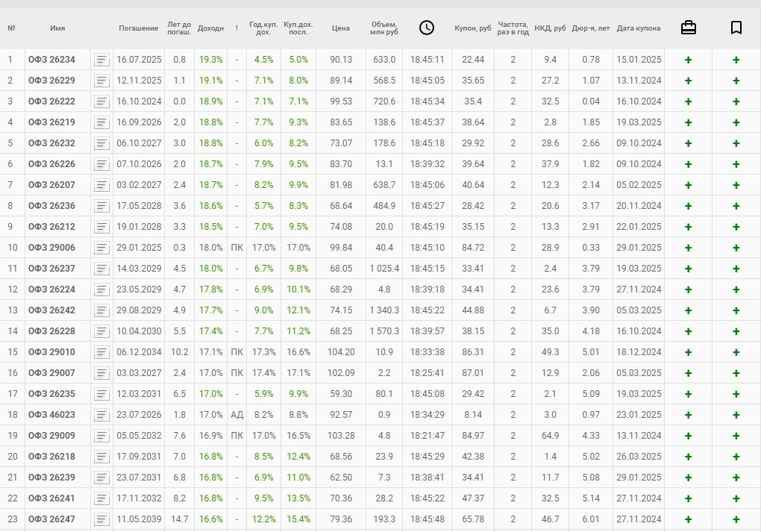The height and width of the screenshot is (532, 761).
Task: Add ОФЗ 26237 to portfolio with plus
Action: [688, 269]
